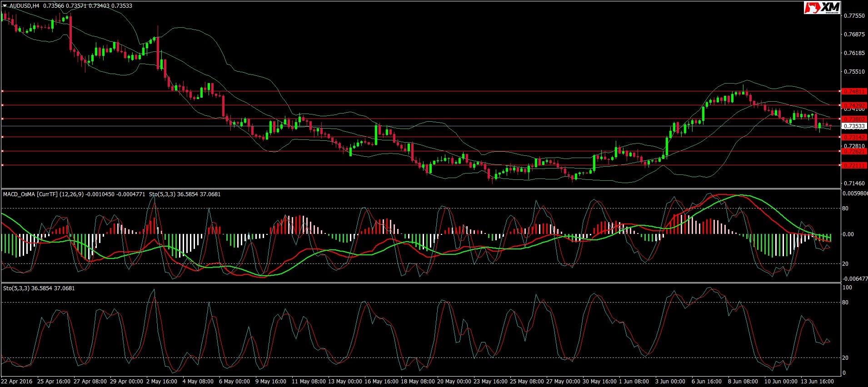Click the 0.73142 red price label

click(x=854, y=137)
